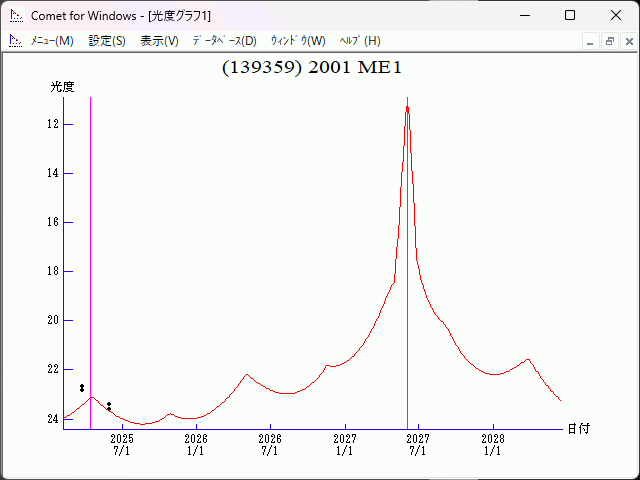Viewport: 640px width, 480px height.
Task: Maximize the Comet for Windows main window
Action: coord(570,16)
